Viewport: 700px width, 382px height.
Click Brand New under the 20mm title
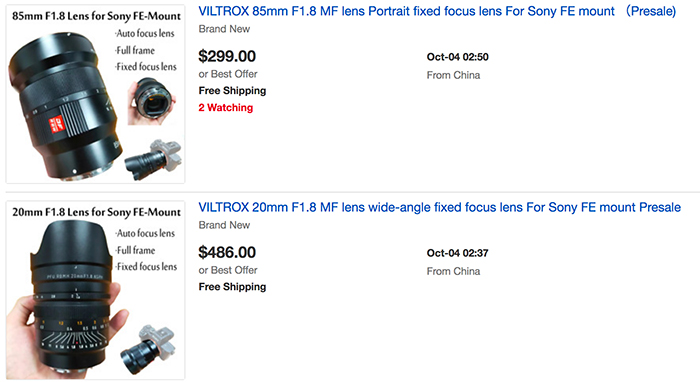click(224, 225)
